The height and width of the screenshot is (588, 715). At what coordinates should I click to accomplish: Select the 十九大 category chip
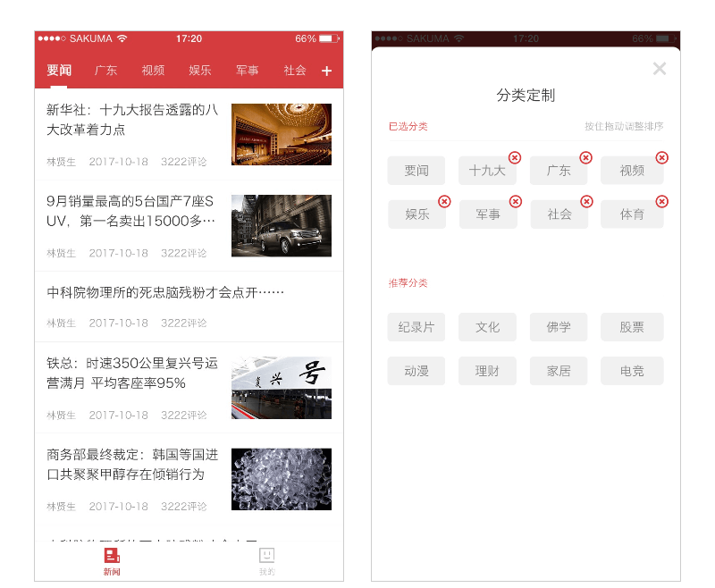click(x=487, y=171)
